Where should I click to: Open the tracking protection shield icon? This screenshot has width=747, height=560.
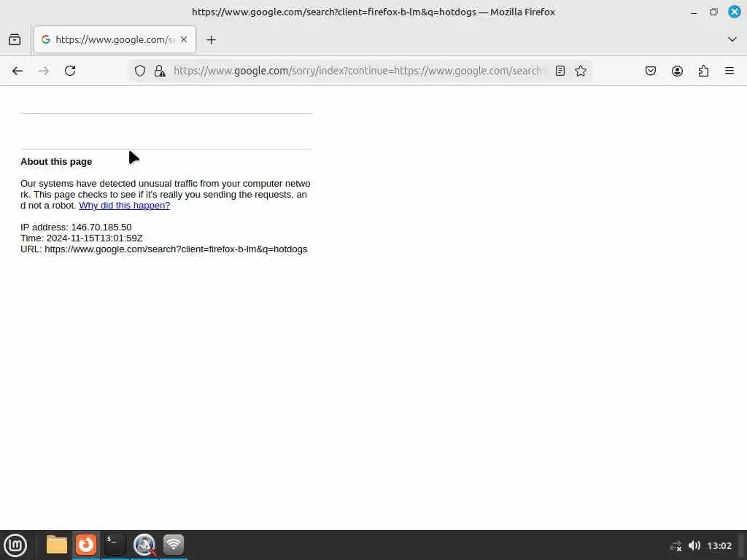click(x=139, y=71)
